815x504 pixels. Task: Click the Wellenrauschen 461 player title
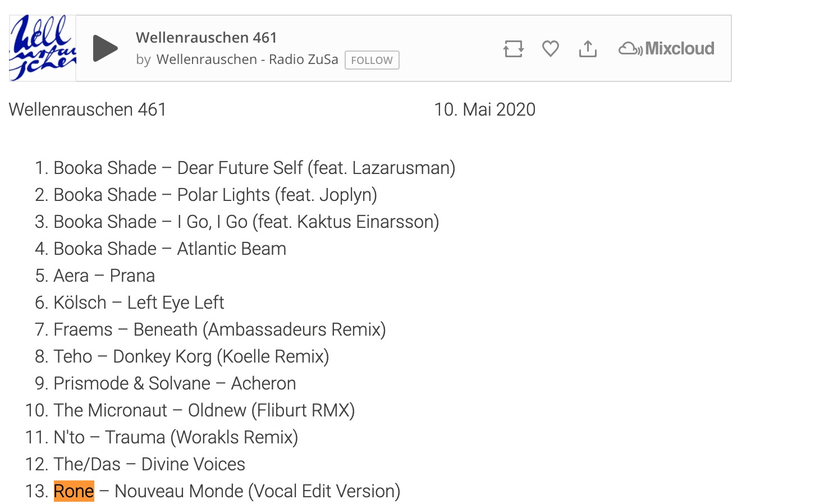tap(207, 38)
